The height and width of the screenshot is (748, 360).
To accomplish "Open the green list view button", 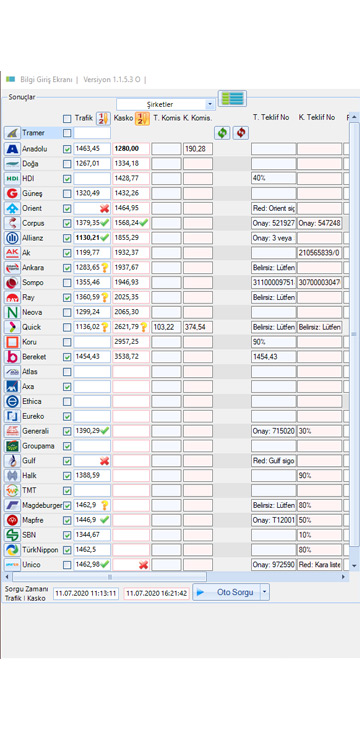I will point(232,98).
